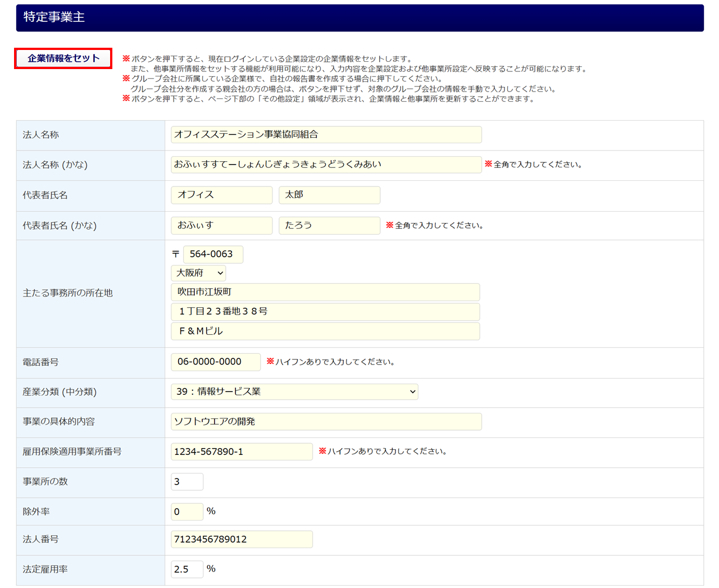Viewport: 719px width, 588px height.
Task: Focus the たろう kana given name field
Action: pos(329,225)
